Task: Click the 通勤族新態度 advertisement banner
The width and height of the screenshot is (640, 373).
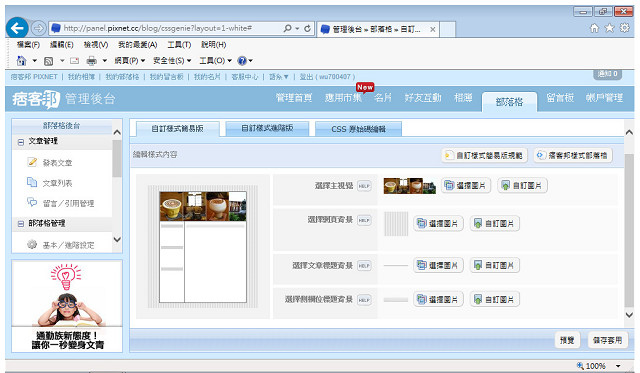Action: (x=67, y=306)
